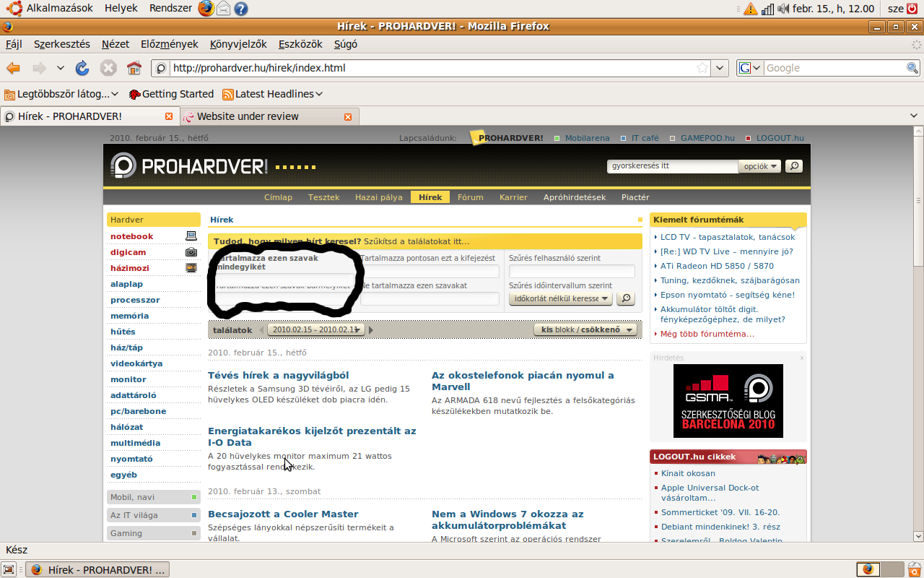Open the Mobilarena site link
Image resolution: width=924 pixels, height=578 pixels.
pos(587,138)
